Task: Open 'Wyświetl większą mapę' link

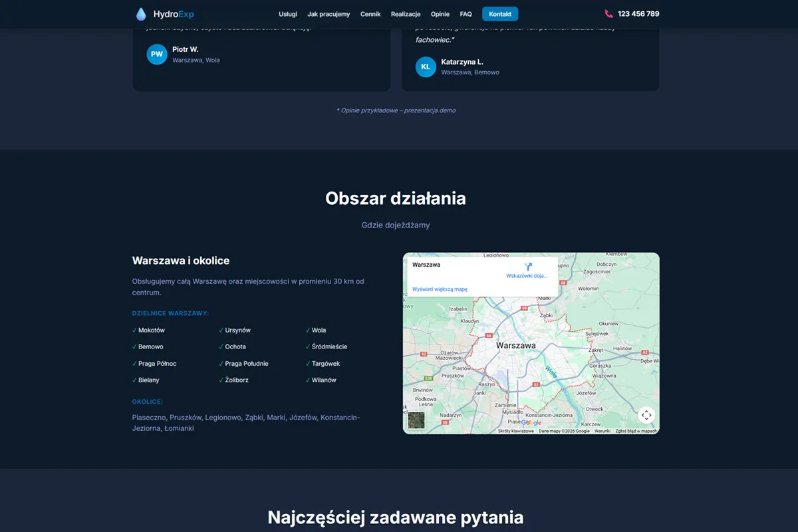Action: click(x=440, y=289)
